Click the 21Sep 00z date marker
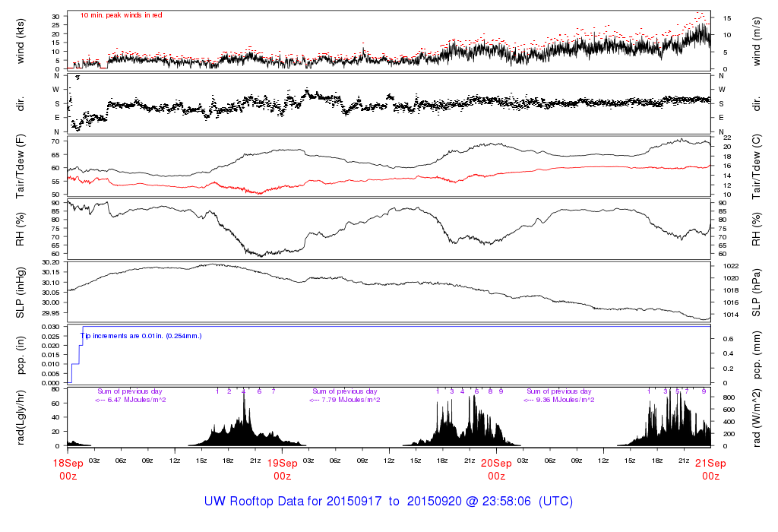 [710, 469]
